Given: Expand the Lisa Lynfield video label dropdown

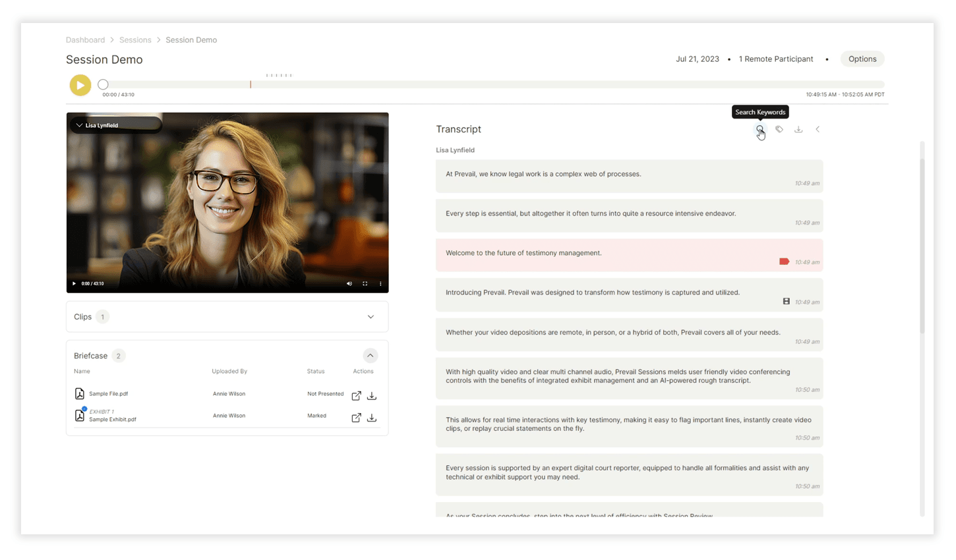Looking at the screenshot, I should pos(79,125).
